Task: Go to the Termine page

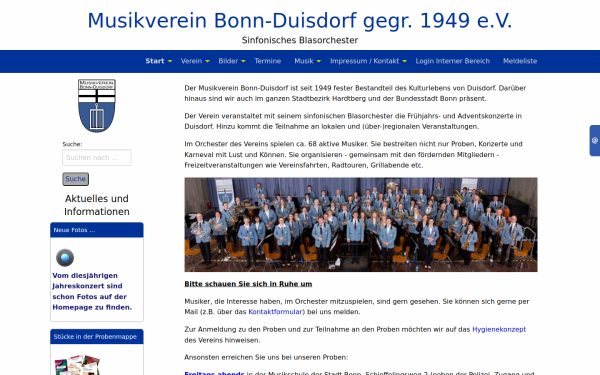Action: coord(268,61)
